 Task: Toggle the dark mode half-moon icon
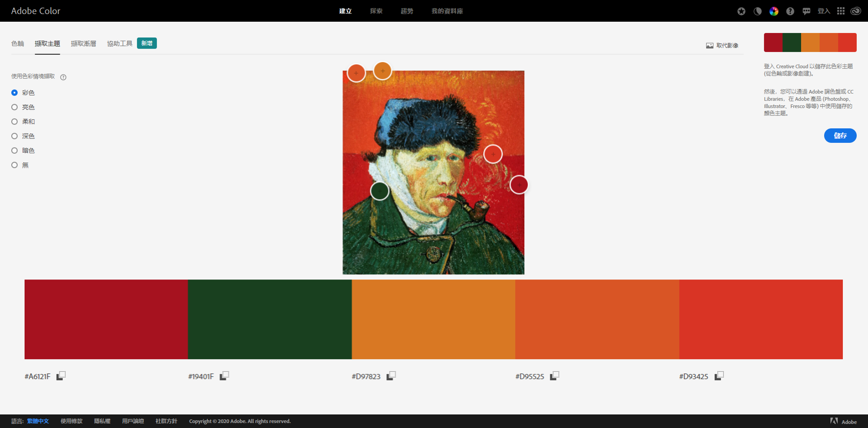757,11
